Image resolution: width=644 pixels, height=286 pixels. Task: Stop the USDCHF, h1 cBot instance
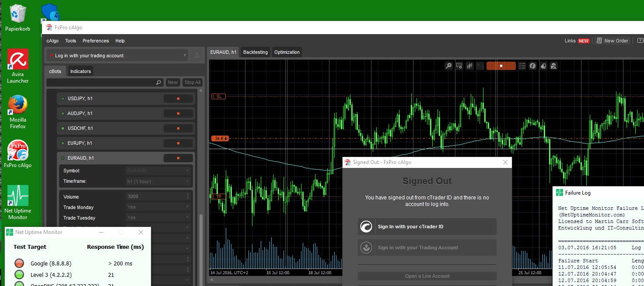point(178,129)
